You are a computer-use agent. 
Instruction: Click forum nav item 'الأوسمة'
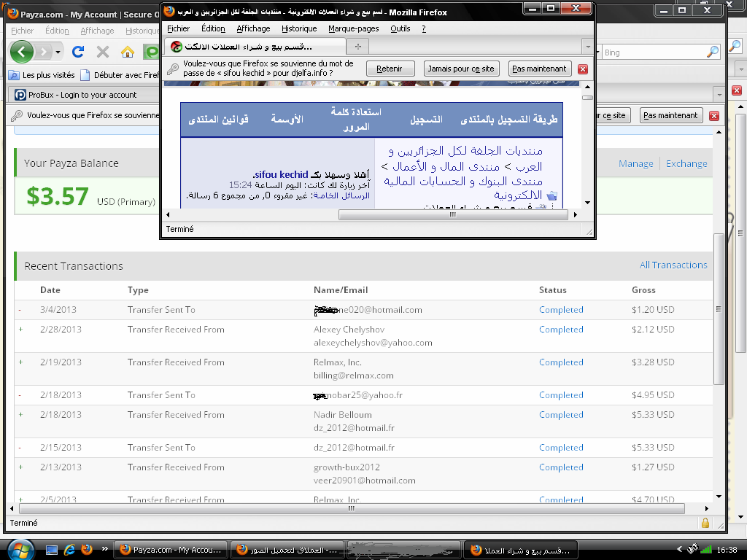coord(287,119)
